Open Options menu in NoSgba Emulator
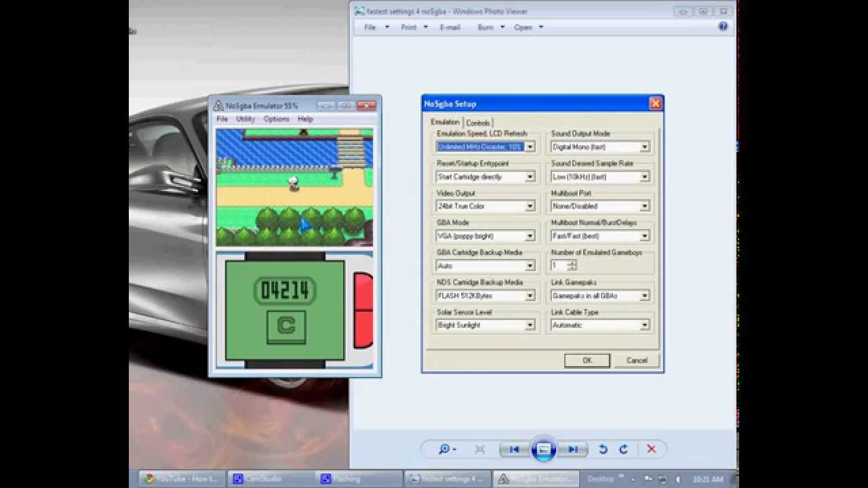The image size is (868, 488). 276,119
